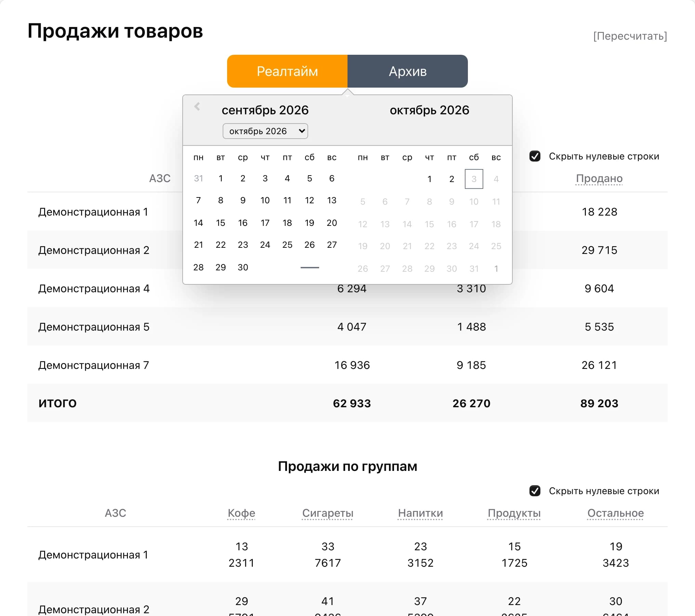Go to previous month with left chevron

tap(197, 106)
